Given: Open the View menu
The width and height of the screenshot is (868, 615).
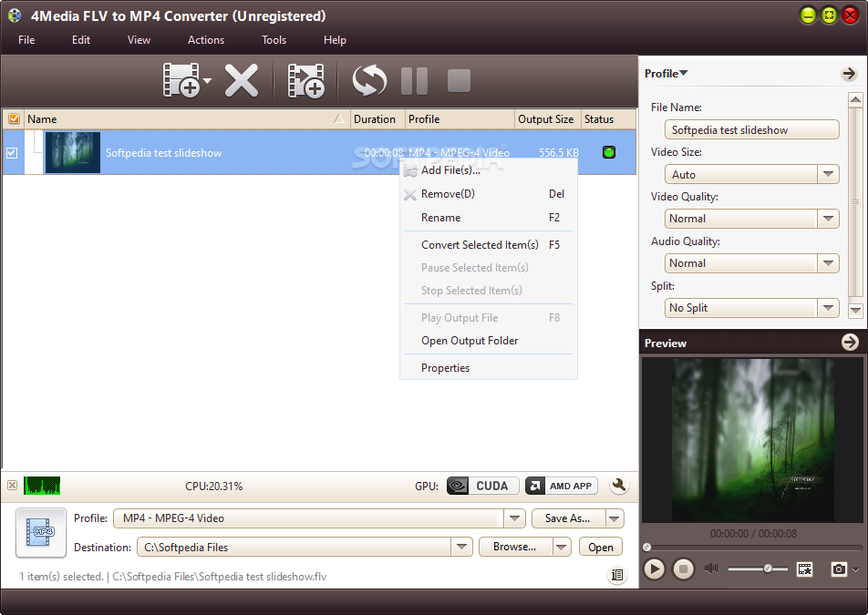Looking at the screenshot, I should (x=139, y=40).
